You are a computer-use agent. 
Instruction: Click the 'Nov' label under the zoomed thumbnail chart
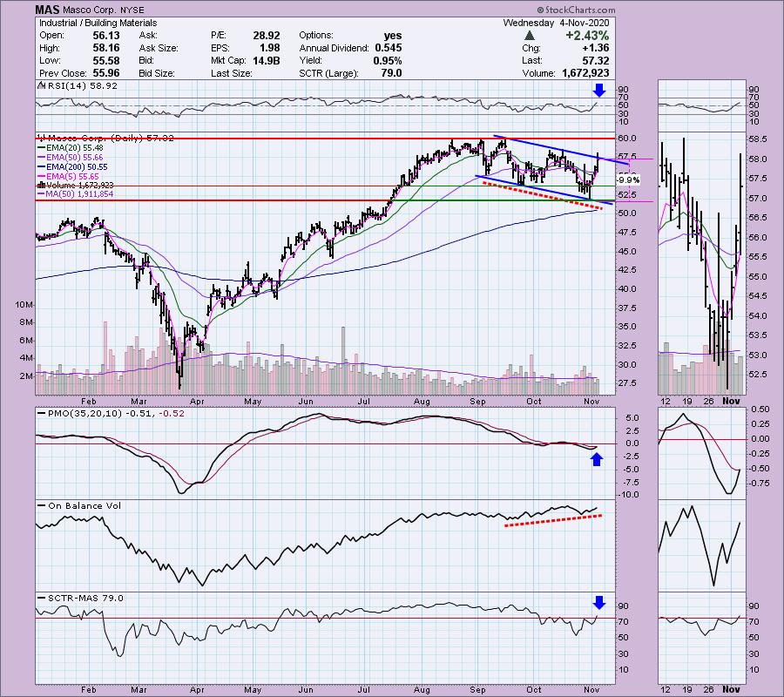(731, 401)
